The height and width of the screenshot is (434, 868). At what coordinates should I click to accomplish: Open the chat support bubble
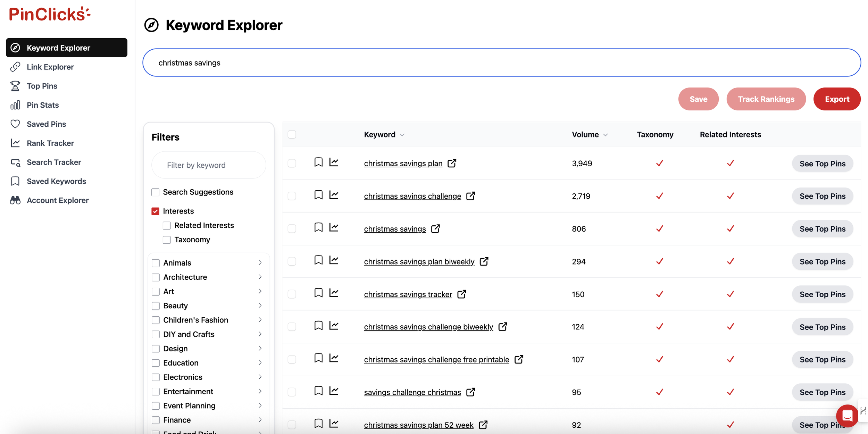[x=847, y=415]
